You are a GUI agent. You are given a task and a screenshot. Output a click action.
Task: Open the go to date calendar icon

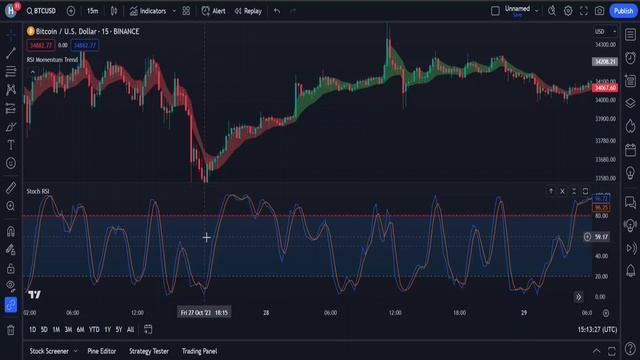(x=148, y=329)
